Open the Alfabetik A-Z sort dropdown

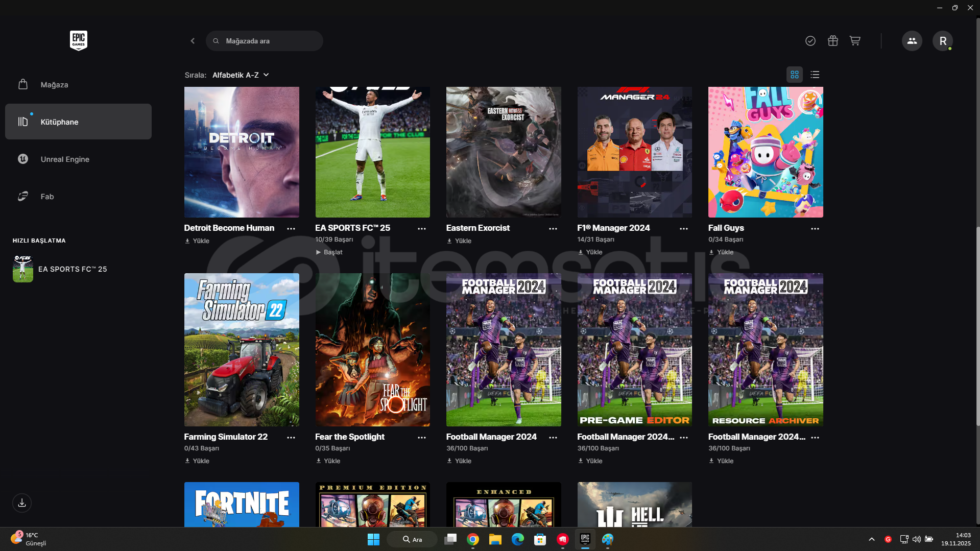[x=241, y=75]
